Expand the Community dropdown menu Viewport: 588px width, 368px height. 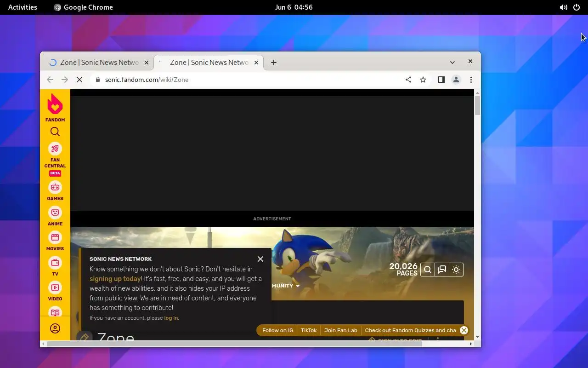(x=285, y=286)
